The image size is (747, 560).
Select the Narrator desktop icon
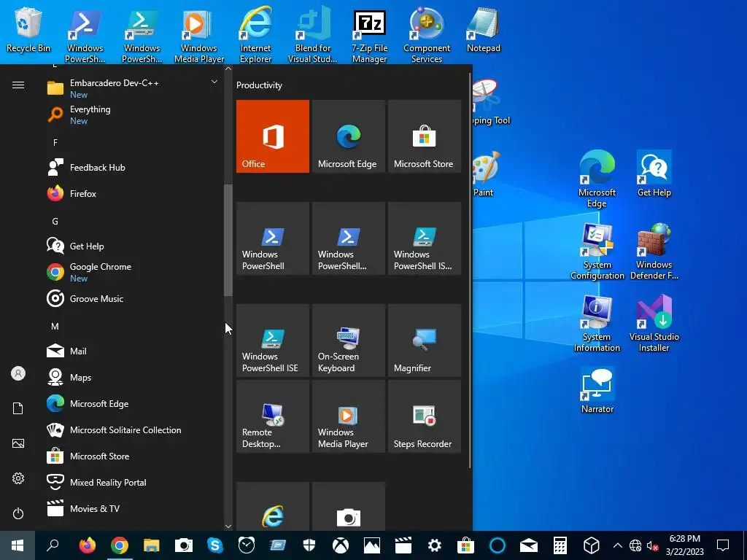point(597,391)
